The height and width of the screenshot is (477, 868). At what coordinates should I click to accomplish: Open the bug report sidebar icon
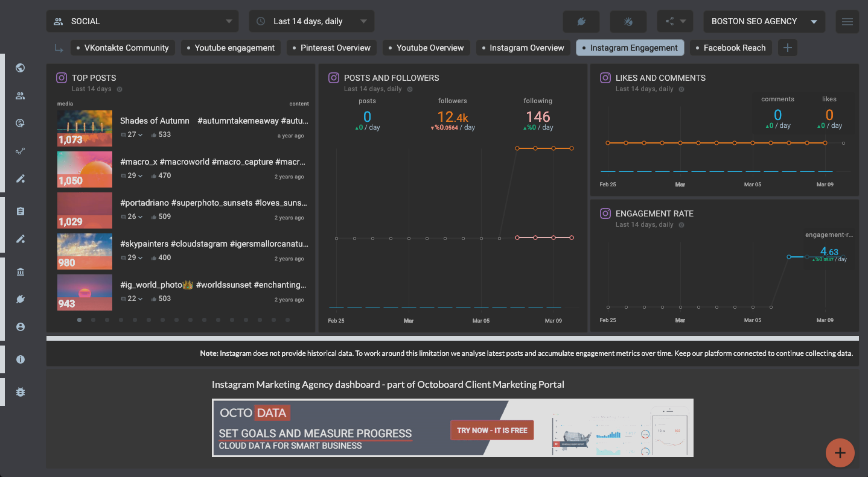pos(21,392)
